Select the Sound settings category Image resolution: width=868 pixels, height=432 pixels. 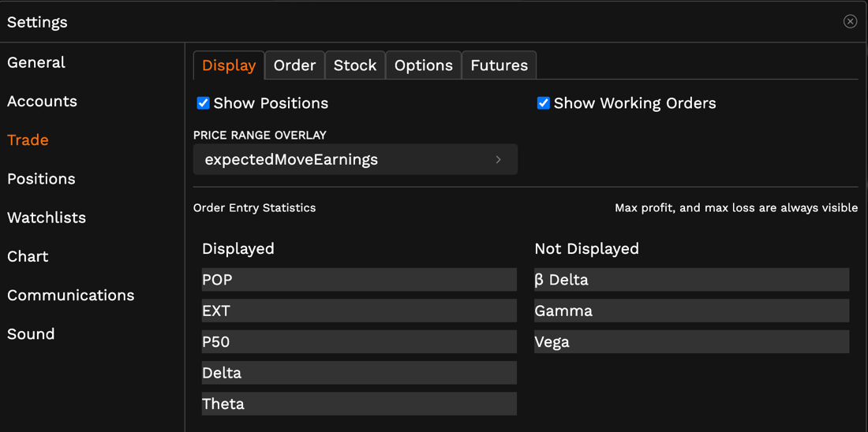pos(31,334)
